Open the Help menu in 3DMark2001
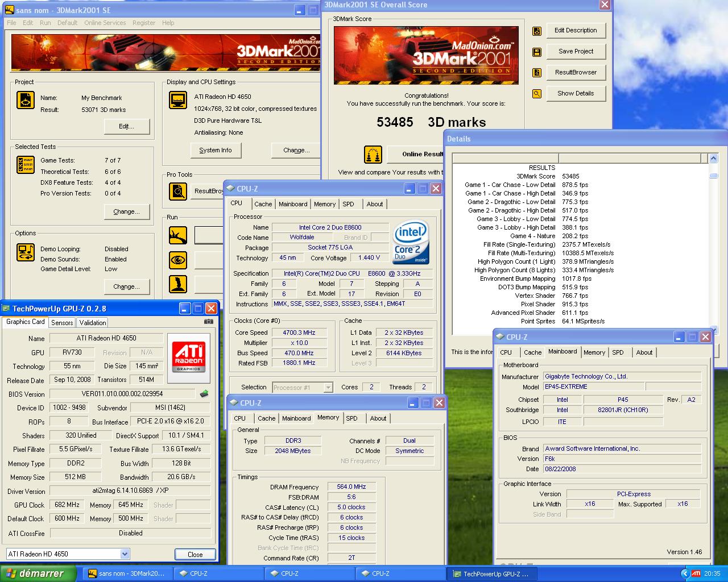This screenshot has width=728, height=582. point(168,23)
